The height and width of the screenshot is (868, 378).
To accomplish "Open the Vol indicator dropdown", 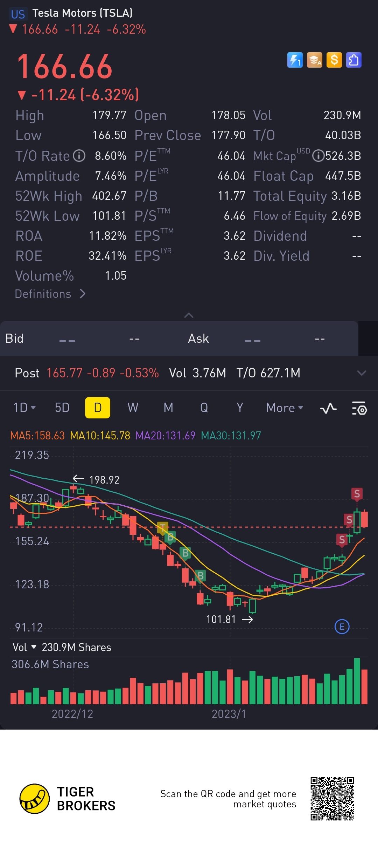I will coord(24,647).
